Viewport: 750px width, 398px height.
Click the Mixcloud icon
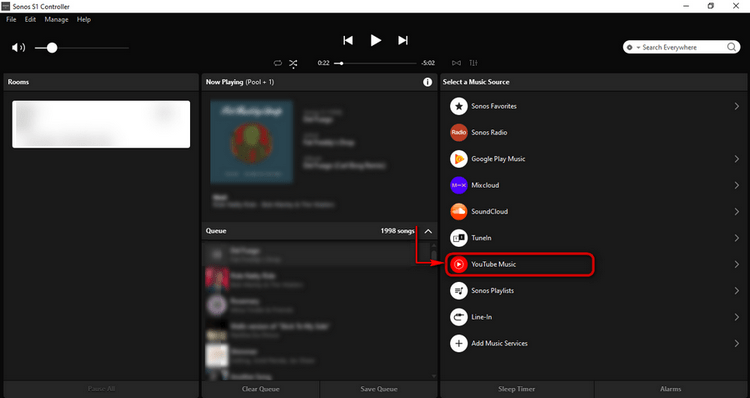(x=459, y=185)
